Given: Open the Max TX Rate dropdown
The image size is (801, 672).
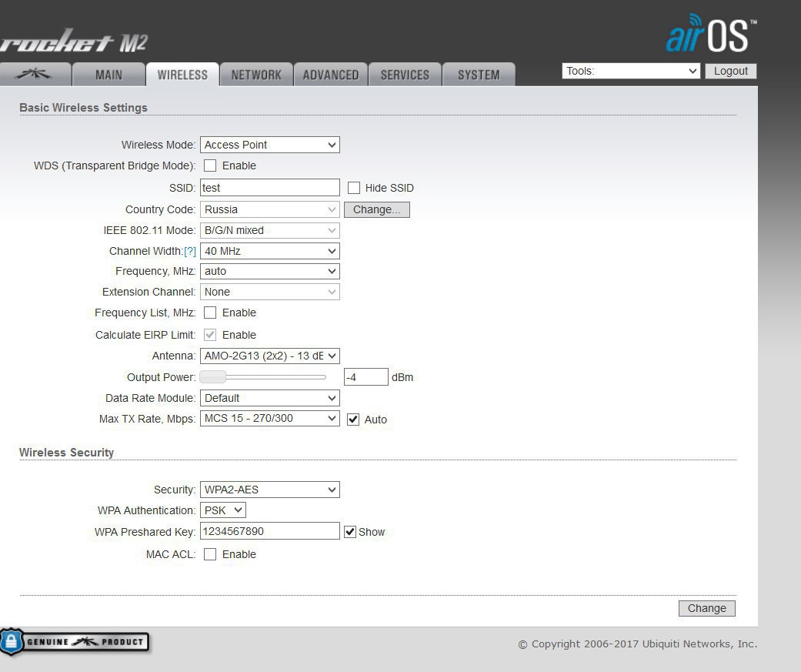Looking at the screenshot, I should (x=270, y=419).
